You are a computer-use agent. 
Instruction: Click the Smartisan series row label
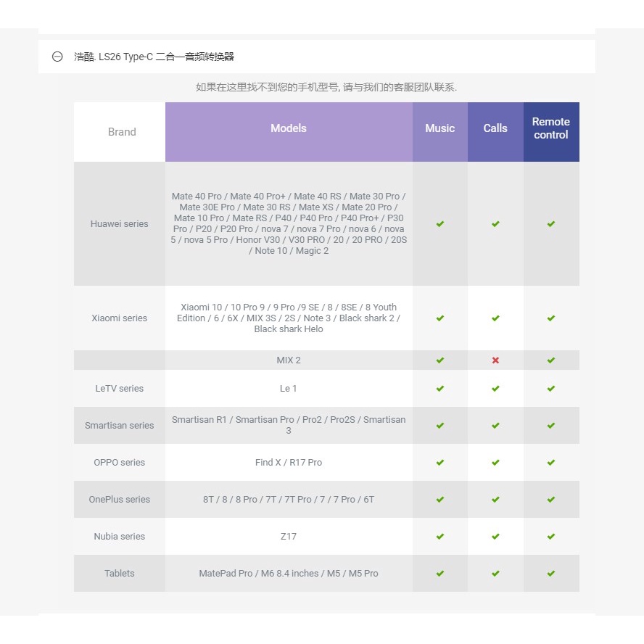[x=120, y=426]
